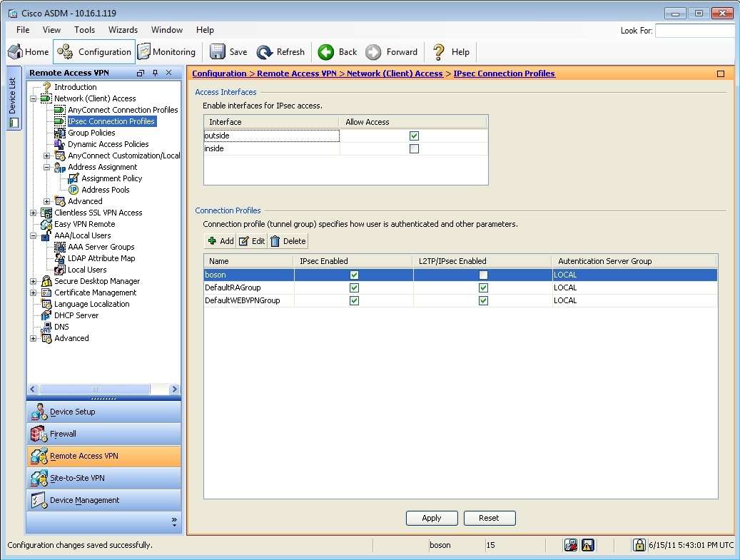740x560 pixels.
Task: Click the tree scrollbar right arrow
Action: [x=175, y=390]
